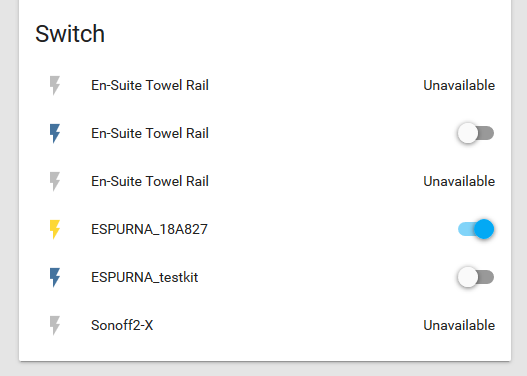Select the Sonoff2-X entity name
The image size is (527, 376).
pos(122,325)
